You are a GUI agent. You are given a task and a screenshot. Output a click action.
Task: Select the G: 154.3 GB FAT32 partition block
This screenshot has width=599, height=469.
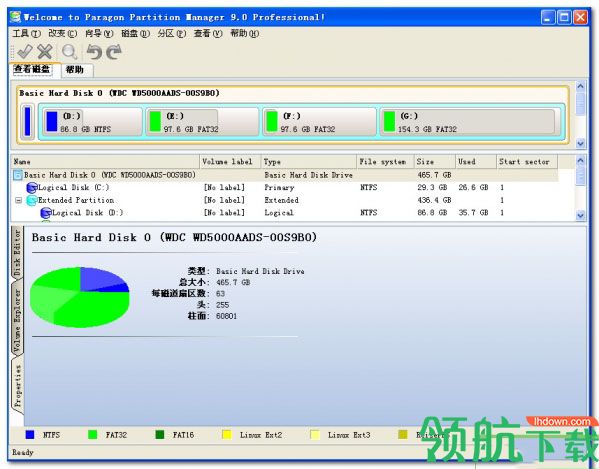(469, 122)
